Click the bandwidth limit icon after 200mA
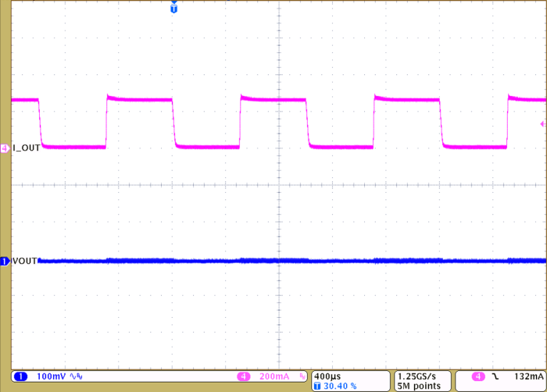The width and height of the screenshot is (547, 392). click(x=302, y=376)
